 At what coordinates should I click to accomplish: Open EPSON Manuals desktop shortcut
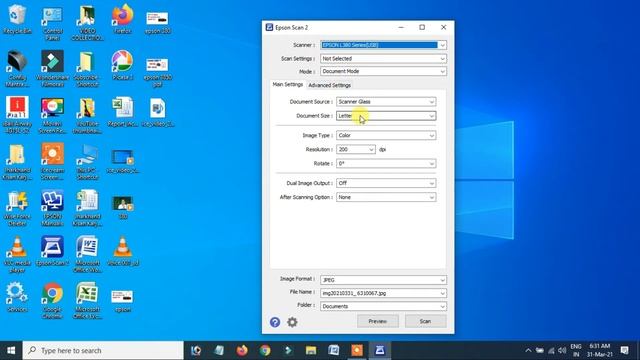coord(52,208)
